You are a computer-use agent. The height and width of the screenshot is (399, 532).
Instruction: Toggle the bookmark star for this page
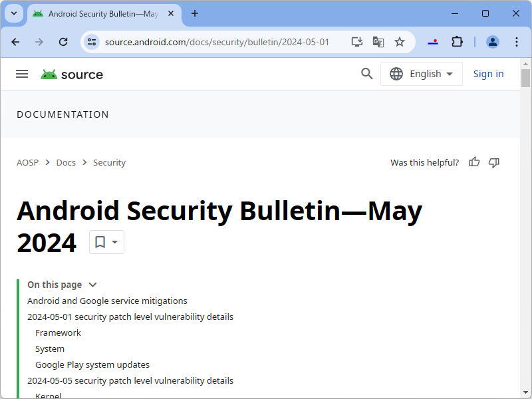pos(400,41)
